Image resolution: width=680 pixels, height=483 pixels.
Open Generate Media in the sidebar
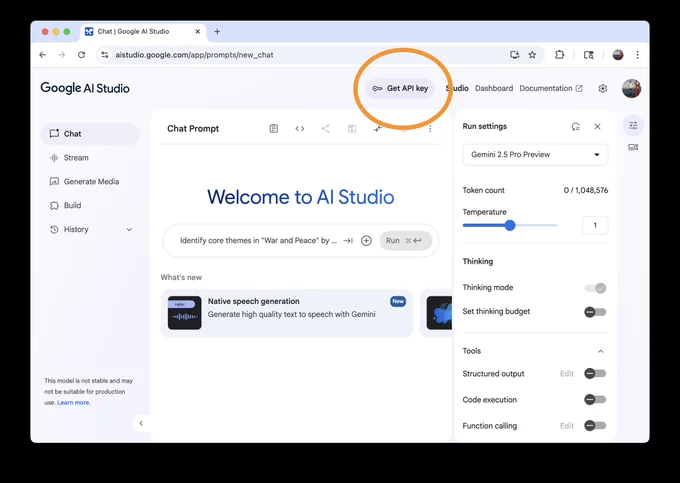90,181
